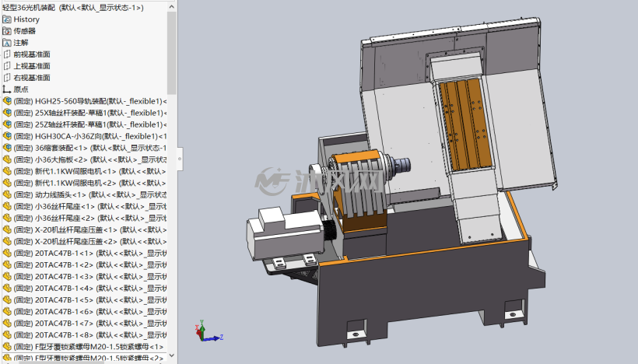Select the spindle chuck nose in the 3D model

click(x=402, y=166)
